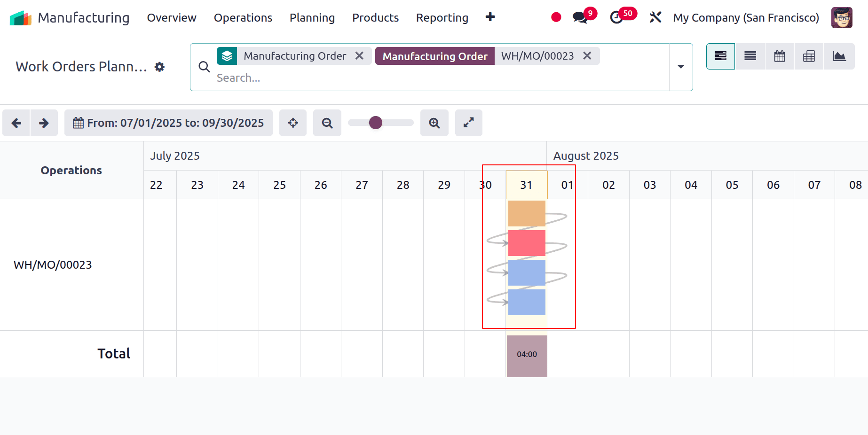The height and width of the screenshot is (435, 868).
Task: Click the focus today crosshair button
Action: (x=293, y=123)
